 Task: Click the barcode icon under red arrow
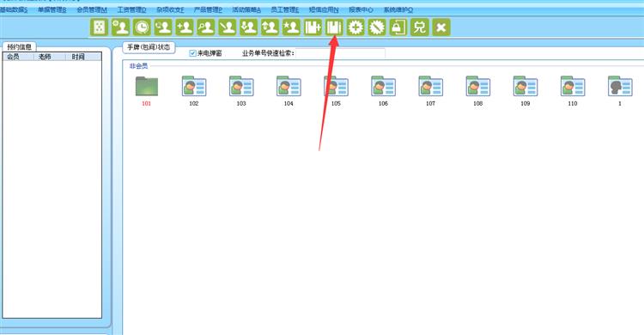point(334,27)
